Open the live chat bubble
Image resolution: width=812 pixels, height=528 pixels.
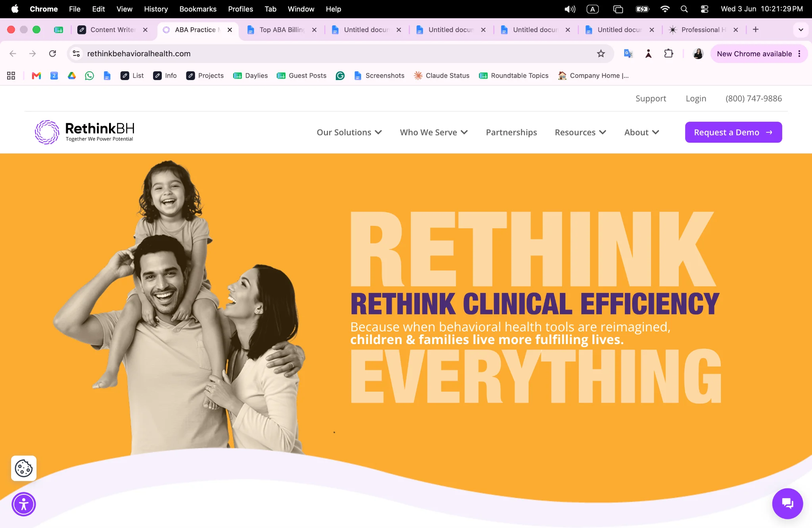click(787, 503)
